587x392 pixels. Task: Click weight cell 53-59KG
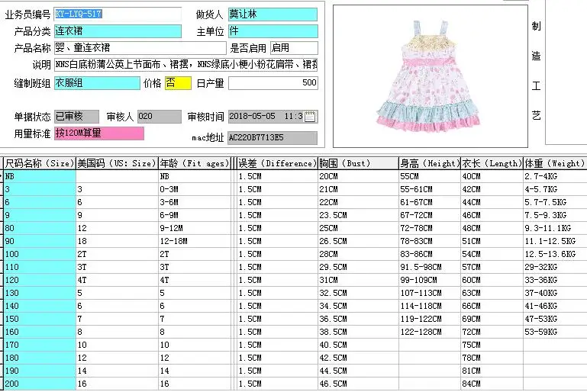tap(555, 332)
